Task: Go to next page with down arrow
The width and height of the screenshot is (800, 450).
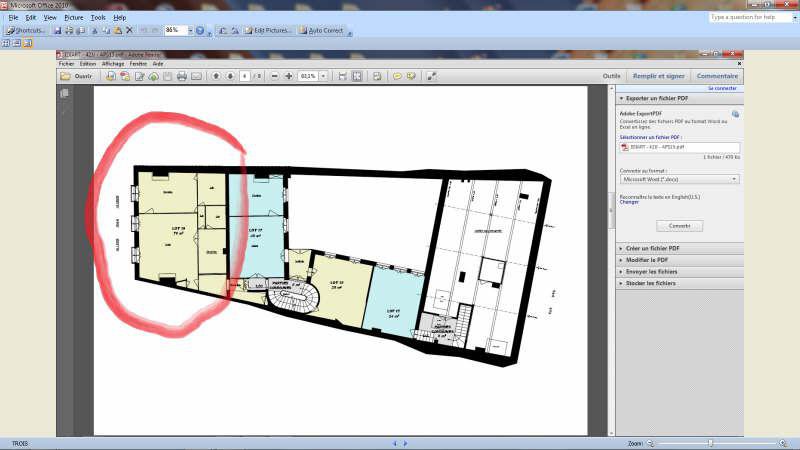Action: (230, 76)
